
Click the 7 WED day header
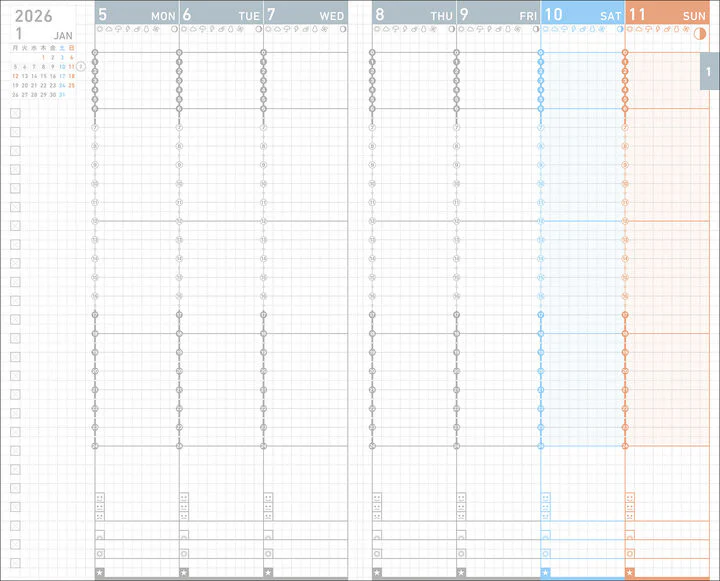[306, 14]
